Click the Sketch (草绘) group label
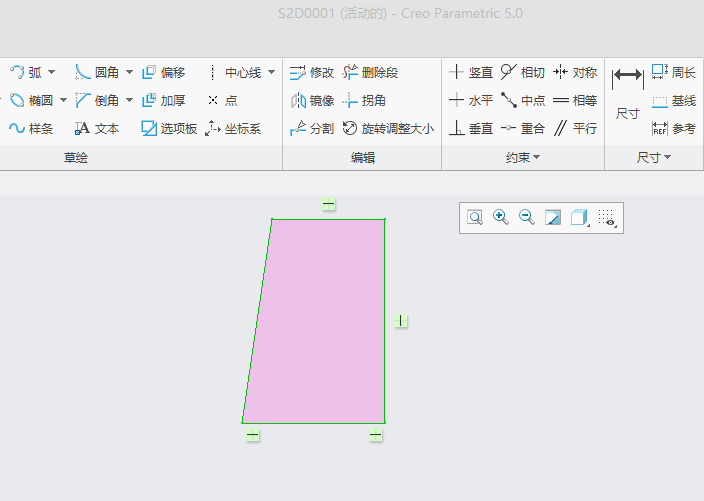704x501 pixels. (75, 158)
